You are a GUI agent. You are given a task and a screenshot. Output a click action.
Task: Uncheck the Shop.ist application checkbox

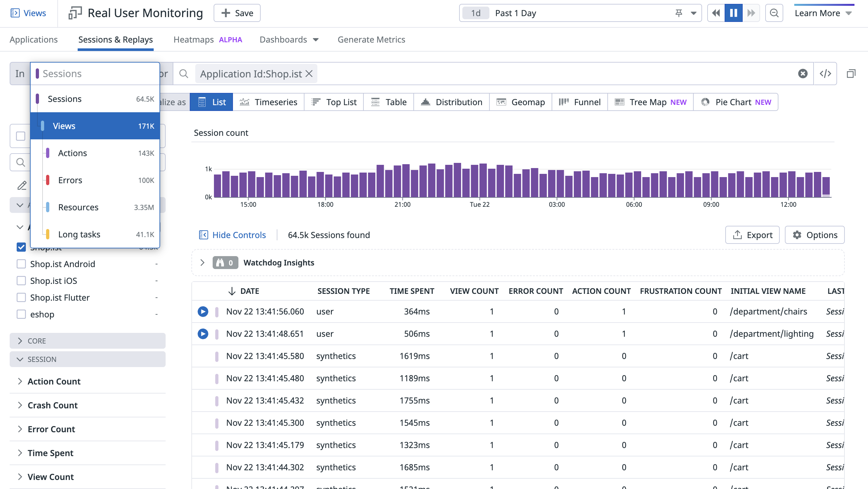coord(21,247)
